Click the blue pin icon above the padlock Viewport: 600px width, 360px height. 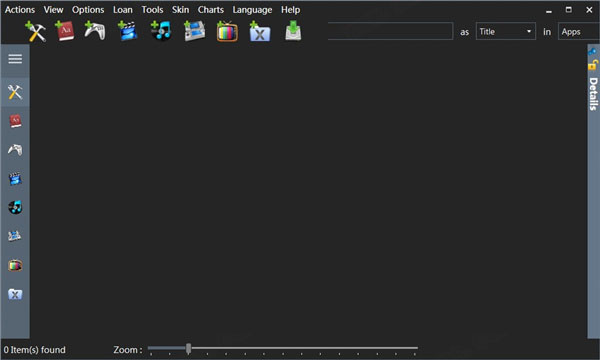[593, 51]
